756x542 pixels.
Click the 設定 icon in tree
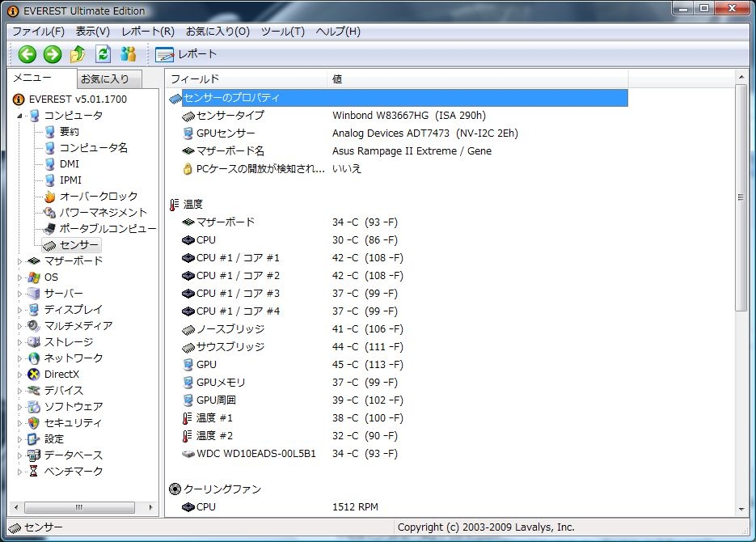33,439
